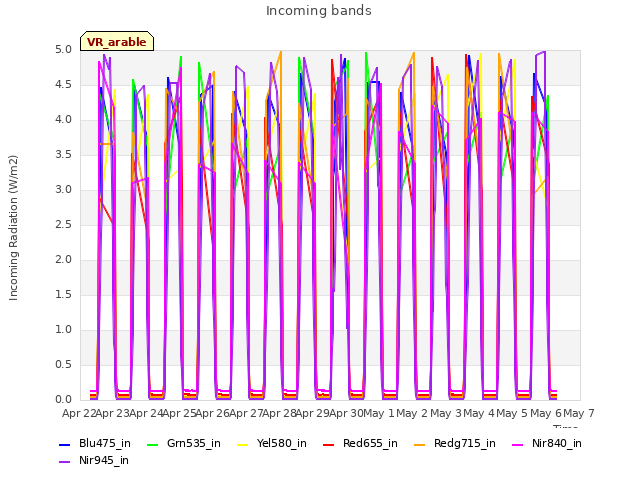The width and height of the screenshot is (640, 480).
Task: Click the green Grn535_in legend marker
Action: (152, 444)
